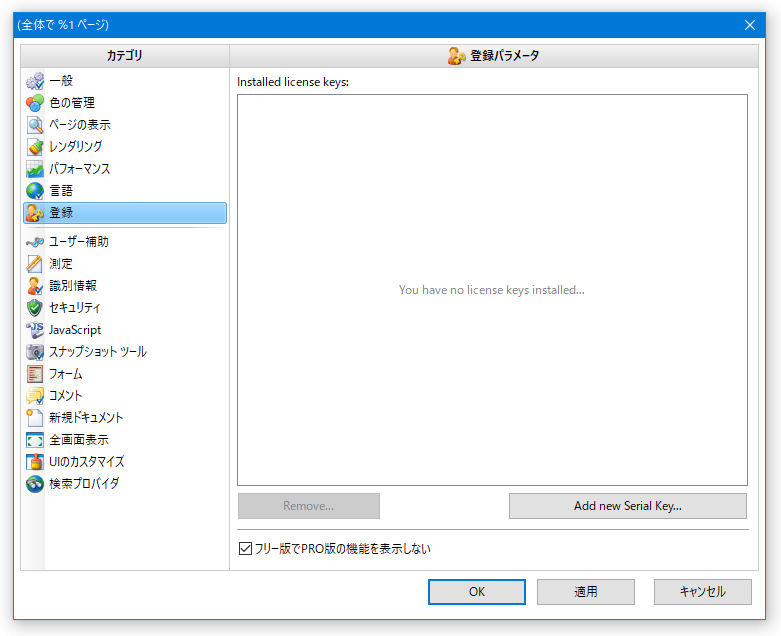Click the icon in 登録パラメータ header
The image size is (781, 636).
pos(456,56)
